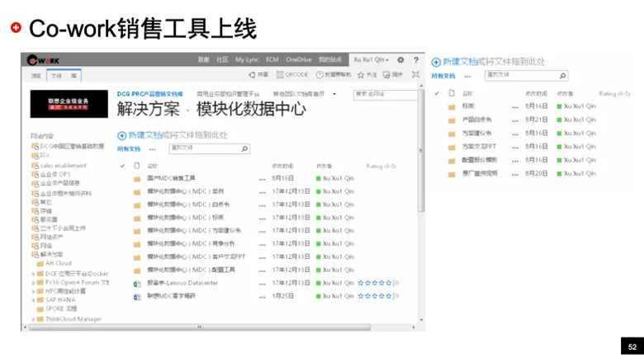
Task: Open 报备表-Lenovo Datacenter file
Action: pos(182,284)
